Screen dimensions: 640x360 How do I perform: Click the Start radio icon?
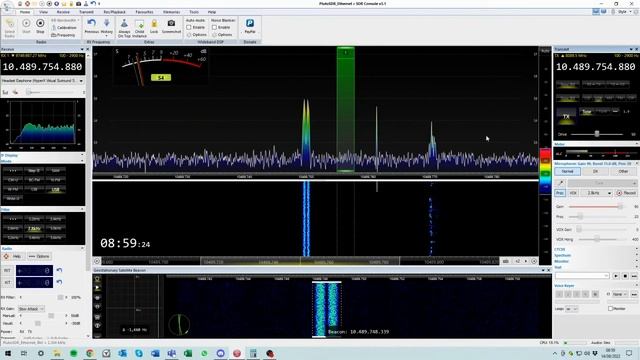(26, 23)
